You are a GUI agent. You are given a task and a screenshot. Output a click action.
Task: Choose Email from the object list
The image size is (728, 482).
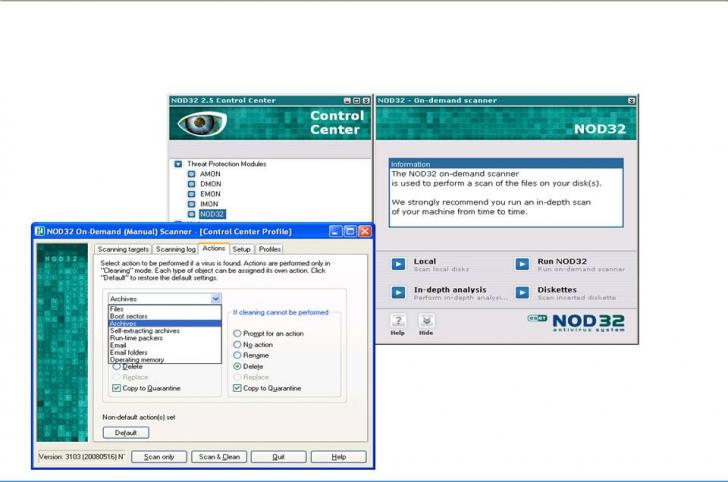(x=165, y=345)
